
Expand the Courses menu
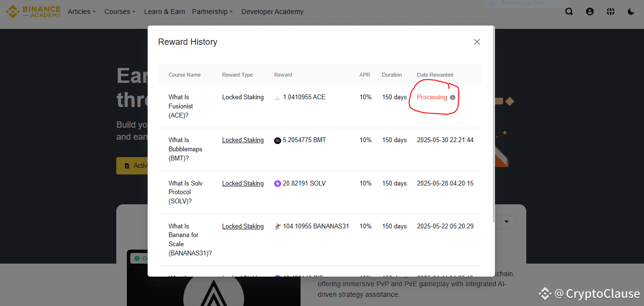(120, 12)
